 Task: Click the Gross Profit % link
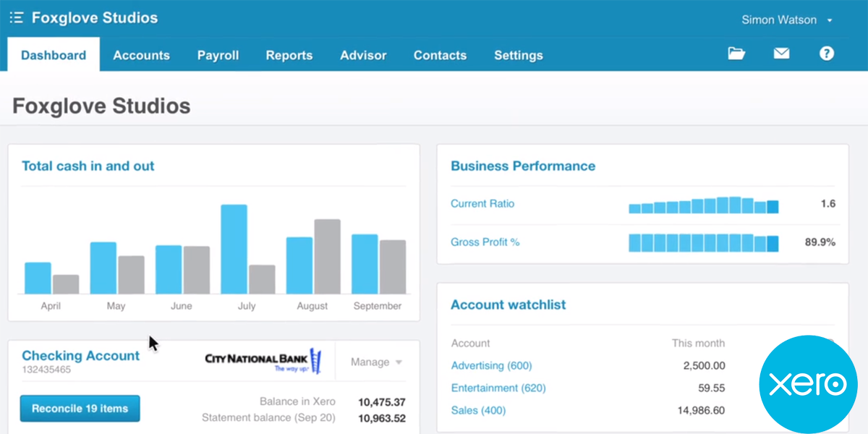(x=485, y=242)
